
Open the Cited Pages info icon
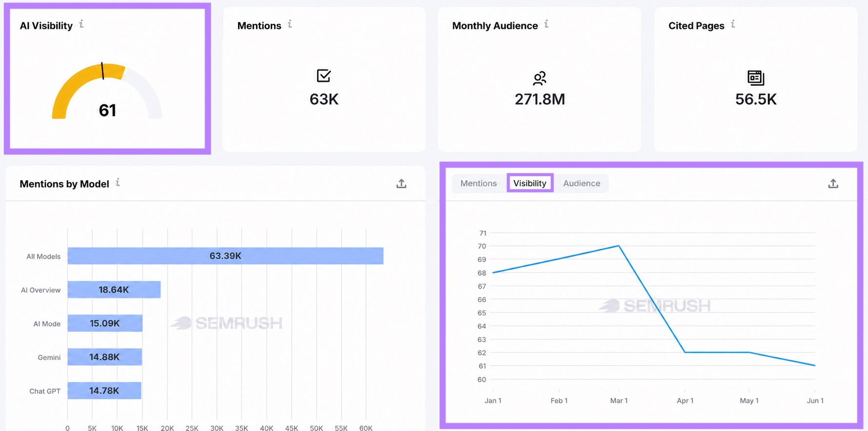733,24
